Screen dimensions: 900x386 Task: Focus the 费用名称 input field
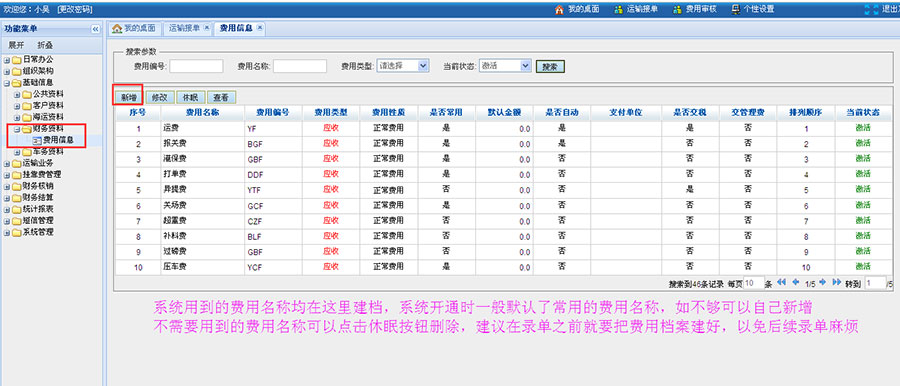point(300,66)
